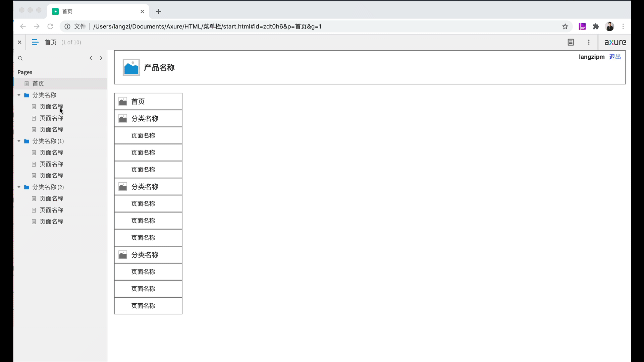644x362 pixels.
Task: Close the 首页 browser tab
Action: pos(142,11)
